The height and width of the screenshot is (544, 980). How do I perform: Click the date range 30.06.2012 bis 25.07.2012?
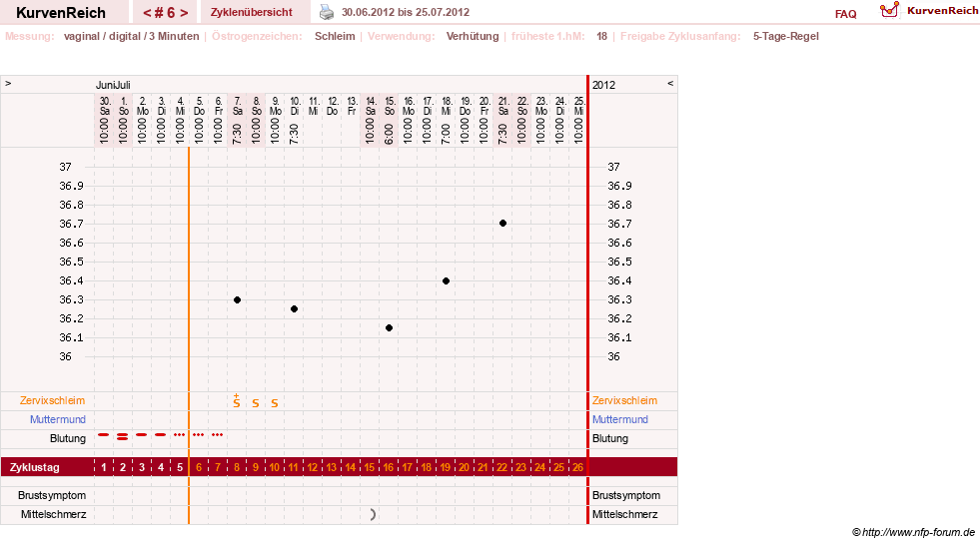(405, 12)
